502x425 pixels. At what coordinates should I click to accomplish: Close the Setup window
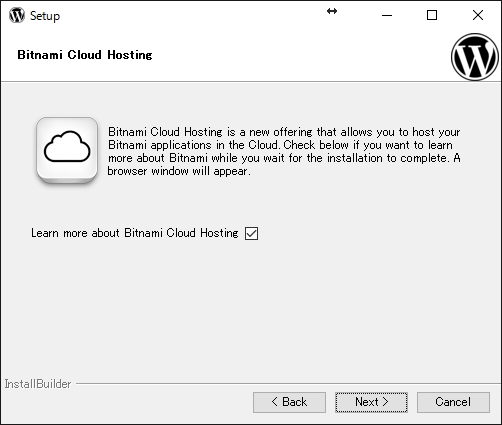478,15
